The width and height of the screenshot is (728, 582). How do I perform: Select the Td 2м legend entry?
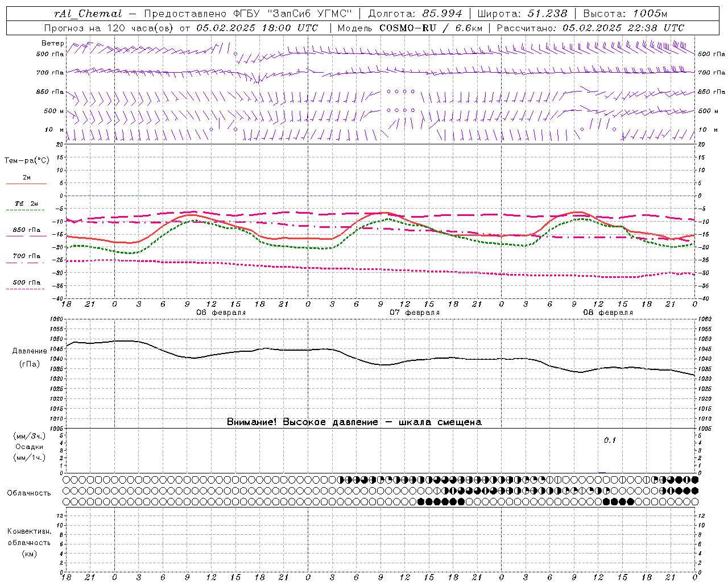pyautogui.click(x=26, y=203)
